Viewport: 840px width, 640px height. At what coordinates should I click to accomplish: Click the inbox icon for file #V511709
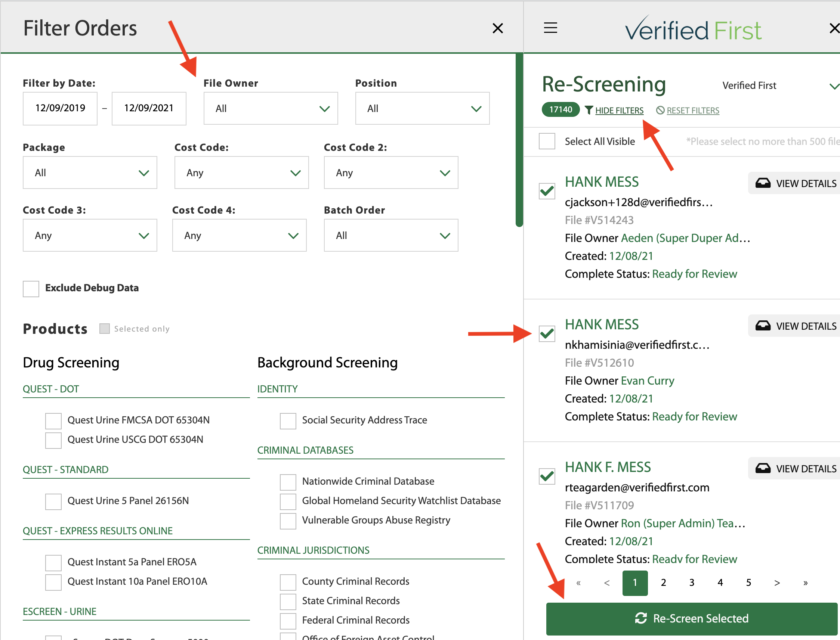[x=763, y=468]
